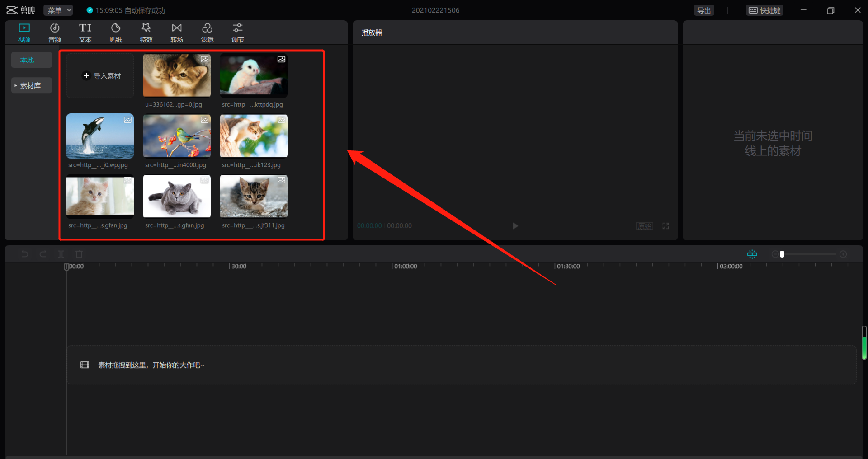Screen dimensions: 868x459
Task: Select the in4000.jpg bird thumbnail
Action: coord(177,136)
